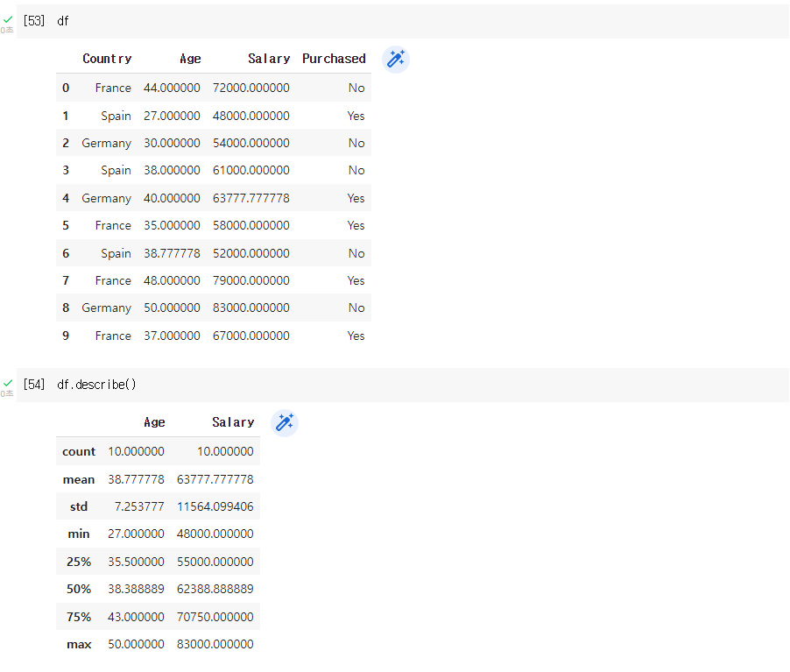The image size is (790, 672).
Task: Click the magic wand icon beside describe table
Action: click(285, 423)
